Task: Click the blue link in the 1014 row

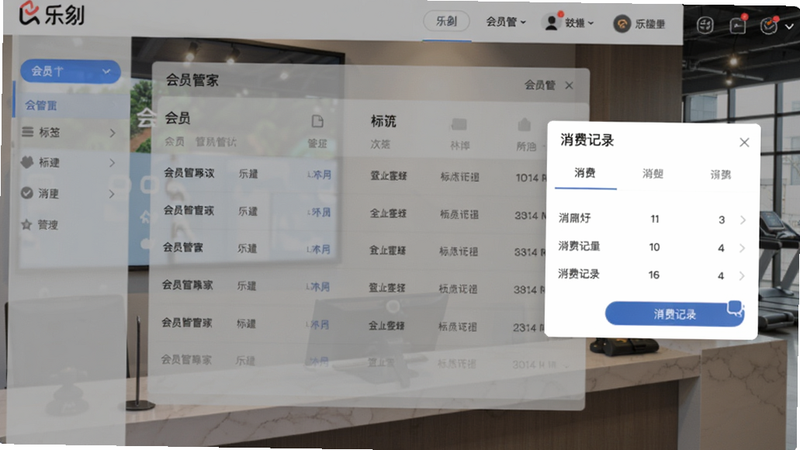Action: [319, 174]
